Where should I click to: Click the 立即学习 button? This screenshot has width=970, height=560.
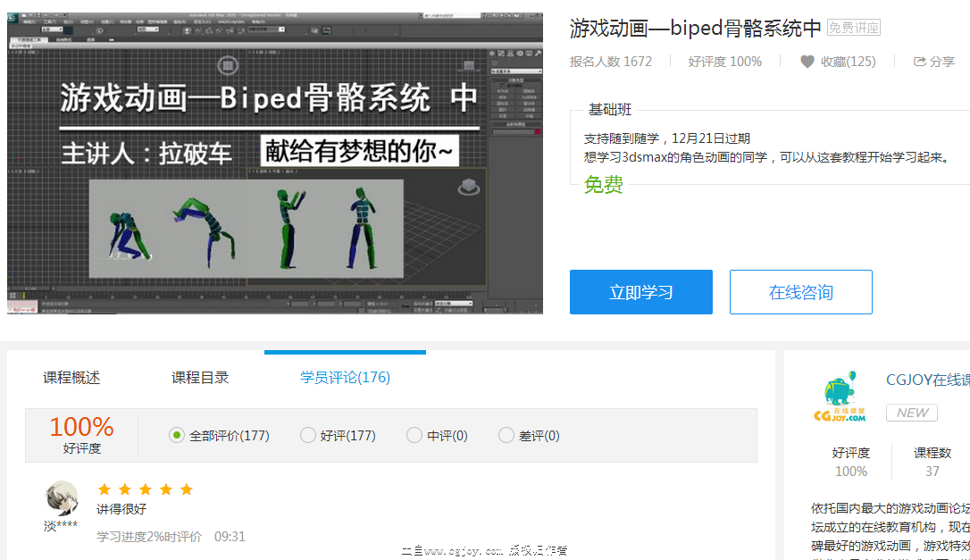point(640,292)
